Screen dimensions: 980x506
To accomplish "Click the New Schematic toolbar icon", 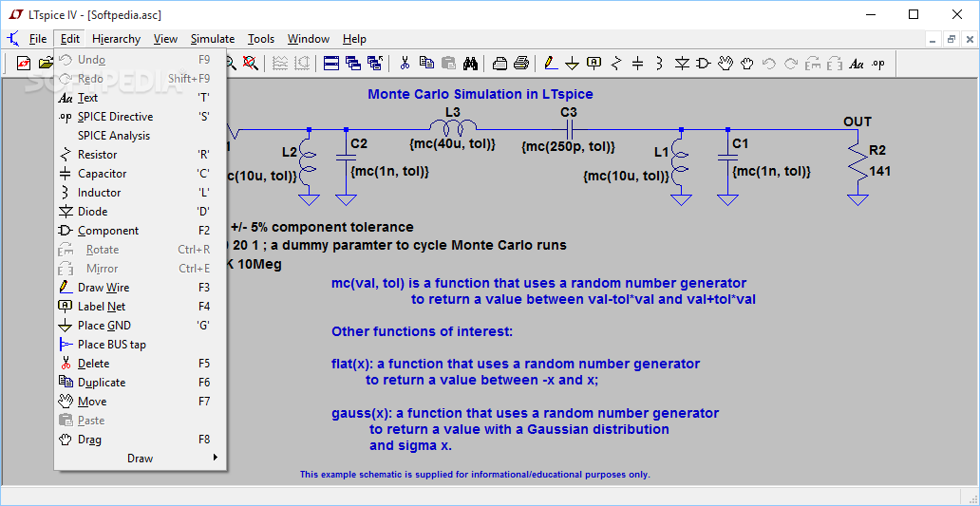I will [23, 63].
